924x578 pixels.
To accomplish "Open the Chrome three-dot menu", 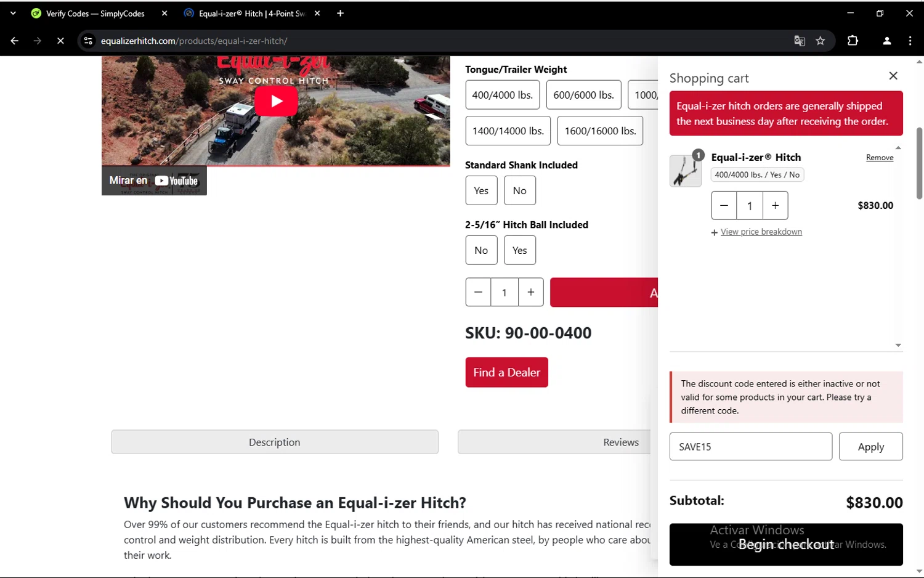I will click(x=910, y=41).
